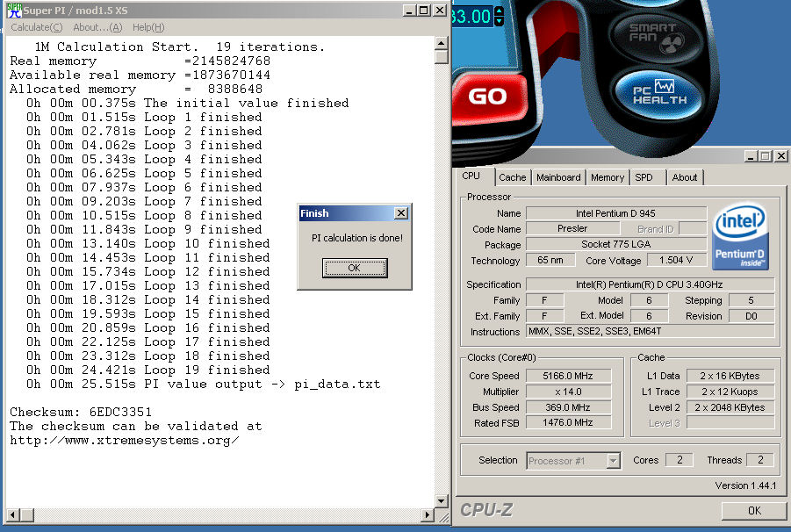
Task: Switch to the About tab in CPU-Z
Action: click(x=684, y=177)
